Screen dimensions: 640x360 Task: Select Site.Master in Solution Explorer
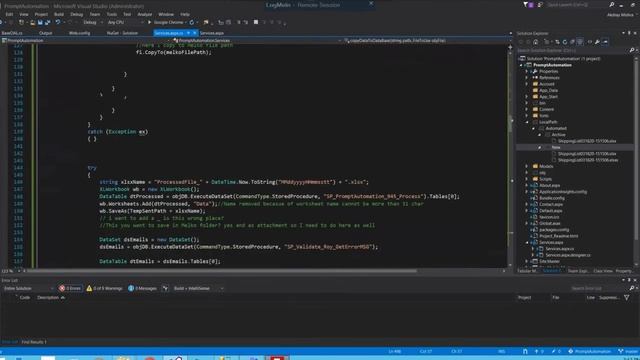549,261
